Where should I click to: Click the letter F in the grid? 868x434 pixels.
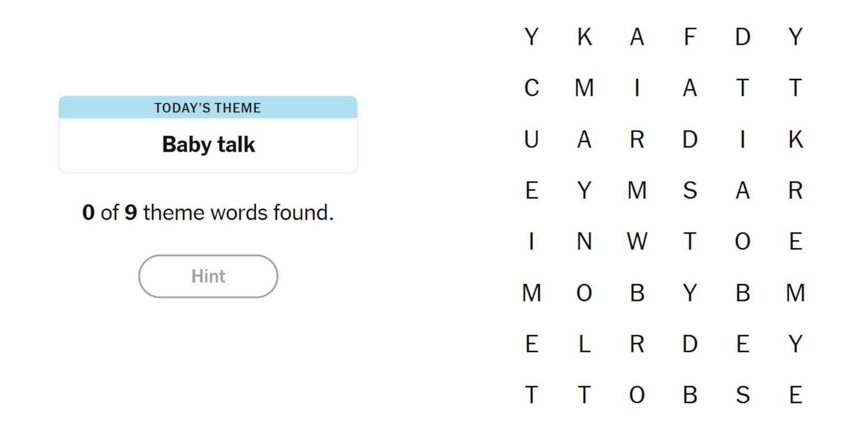(x=690, y=36)
